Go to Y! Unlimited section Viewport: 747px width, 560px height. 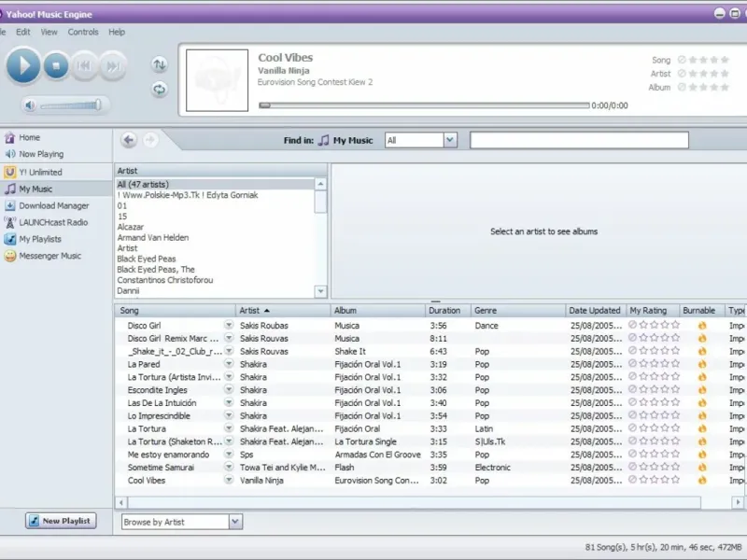point(39,172)
